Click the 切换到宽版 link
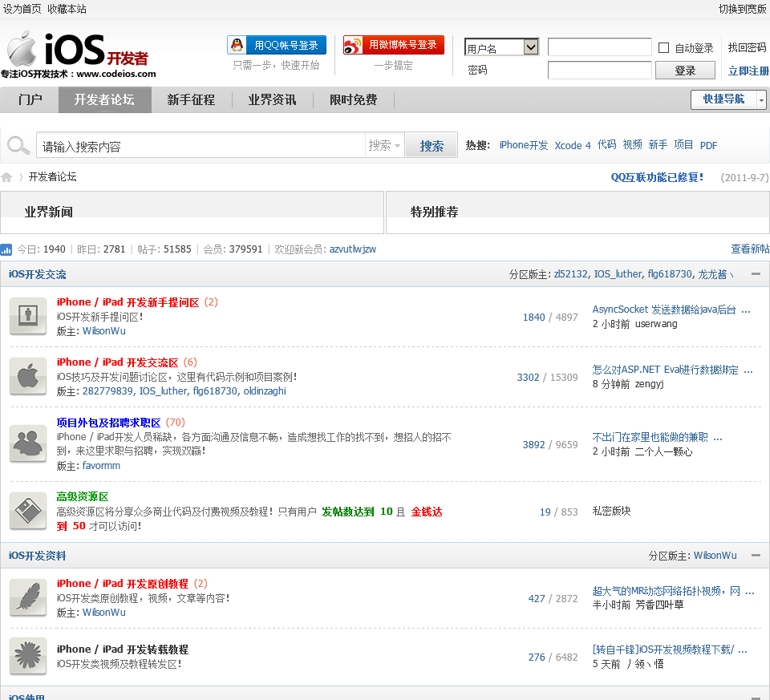Image resolution: width=770 pixels, height=700 pixels. (x=743, y=9)
